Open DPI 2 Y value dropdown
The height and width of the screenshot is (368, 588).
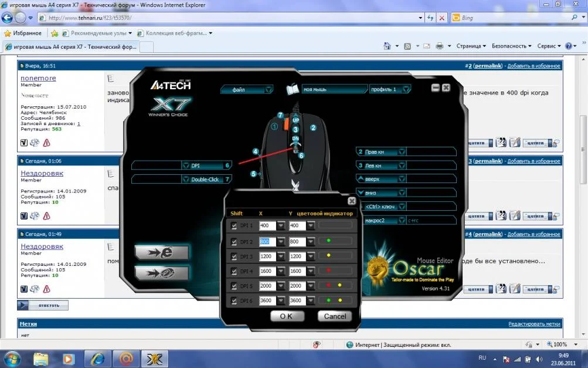[311, 242]
